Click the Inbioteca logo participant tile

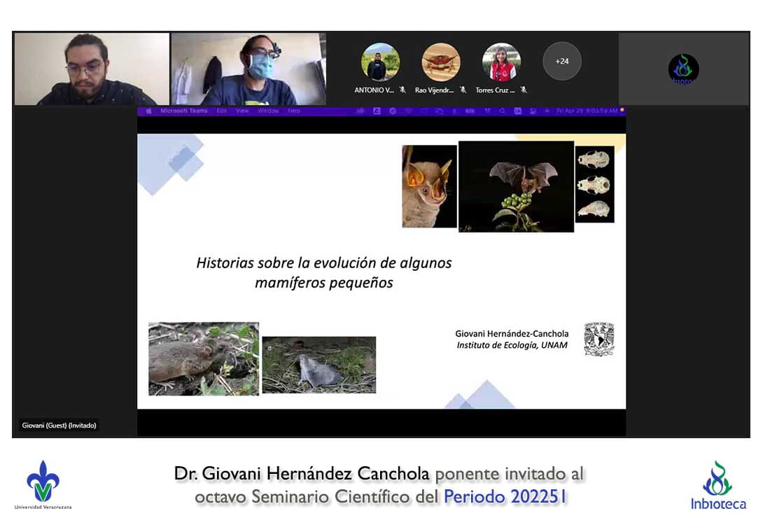683,69
